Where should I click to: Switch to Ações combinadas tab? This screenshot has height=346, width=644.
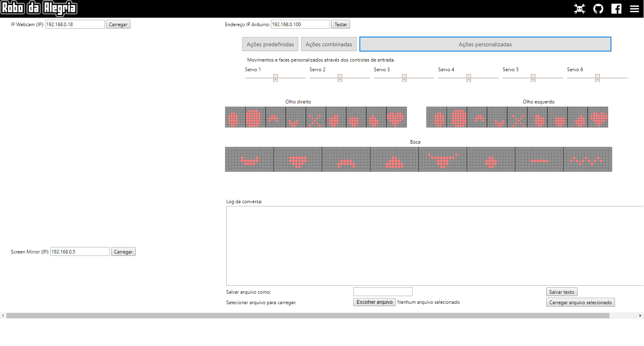click(x=329, y=44)
